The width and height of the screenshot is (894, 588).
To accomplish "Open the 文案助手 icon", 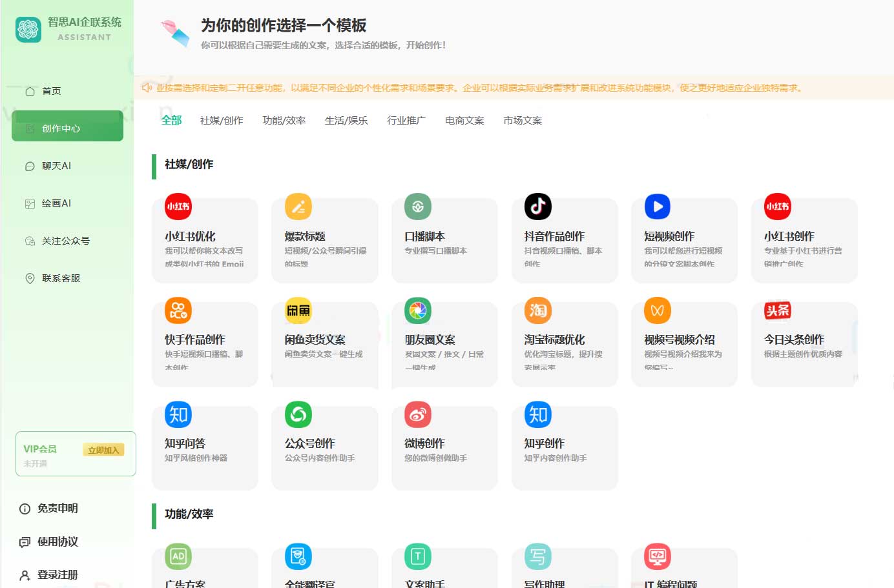I will click(x=418, y=556).
